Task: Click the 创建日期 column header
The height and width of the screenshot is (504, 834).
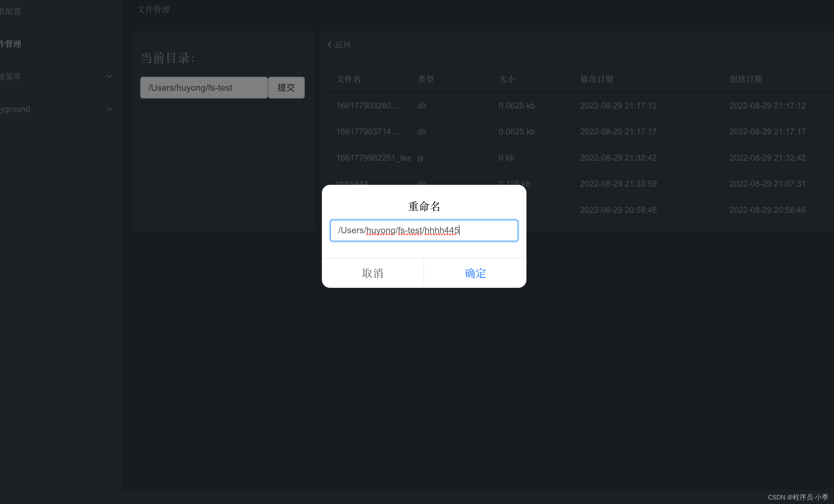Action: coord(745,79)
